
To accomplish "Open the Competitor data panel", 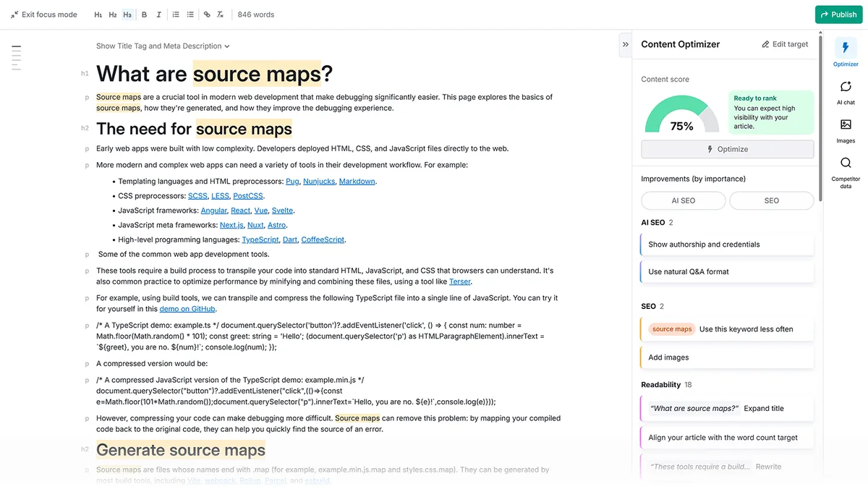I will (846, 171).
